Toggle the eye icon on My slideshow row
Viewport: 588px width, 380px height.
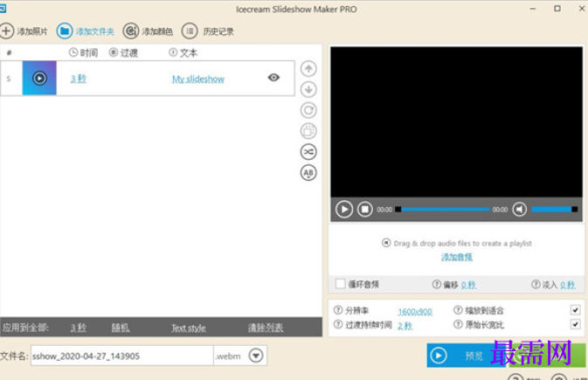pos(273,77)
